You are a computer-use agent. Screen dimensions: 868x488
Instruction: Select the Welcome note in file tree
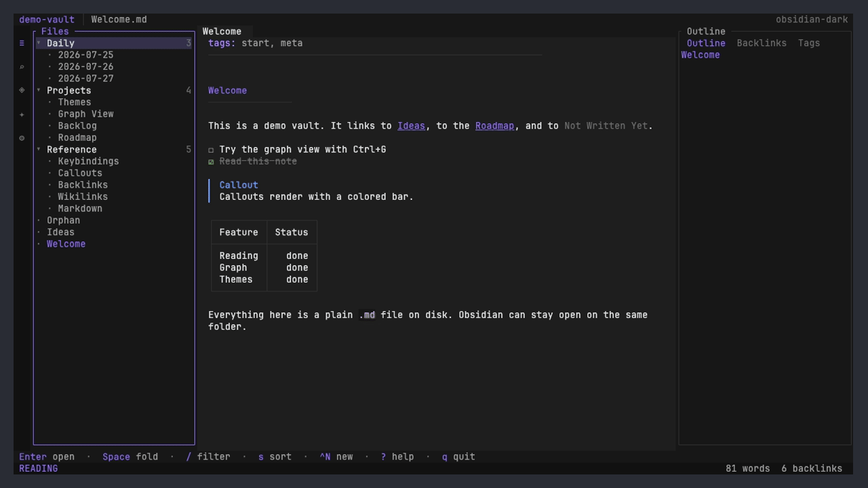coord(66,244)
